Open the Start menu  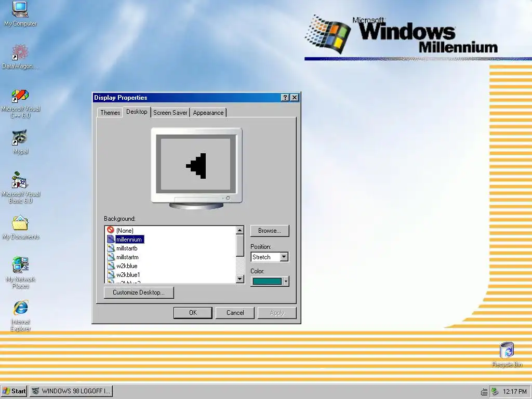(x=14, y=391)
